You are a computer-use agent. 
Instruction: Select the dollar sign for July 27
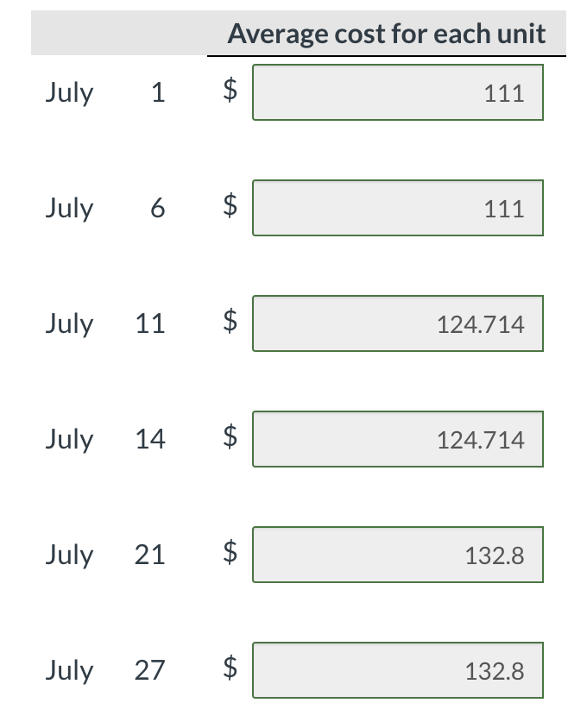tap(229, 670)
